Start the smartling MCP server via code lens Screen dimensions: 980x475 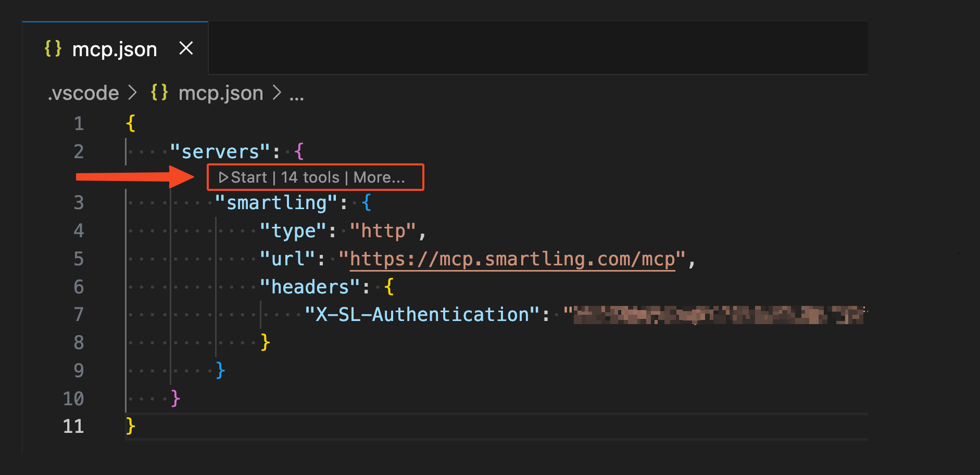243,177
